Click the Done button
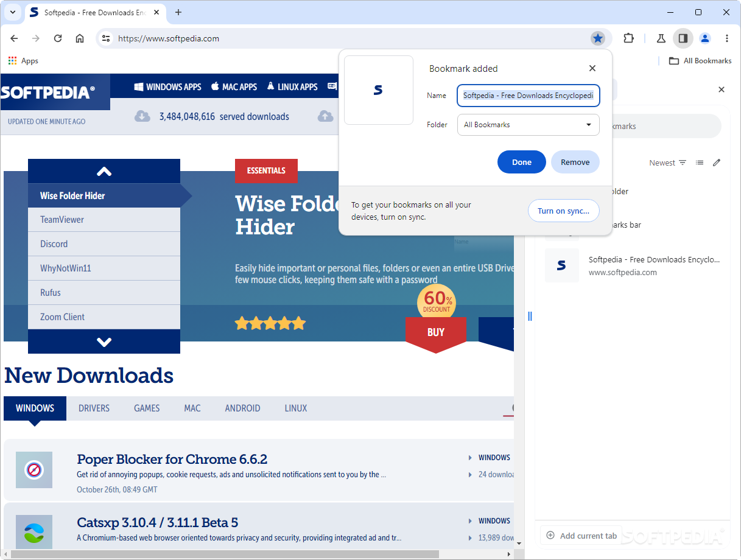Image resolution: width=741 pixels, height=560 pixels. pyautogui.click(x=522, y=162)
